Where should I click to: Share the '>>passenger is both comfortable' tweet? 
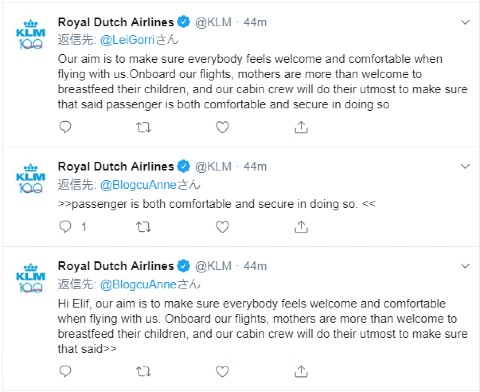[301, 227]
